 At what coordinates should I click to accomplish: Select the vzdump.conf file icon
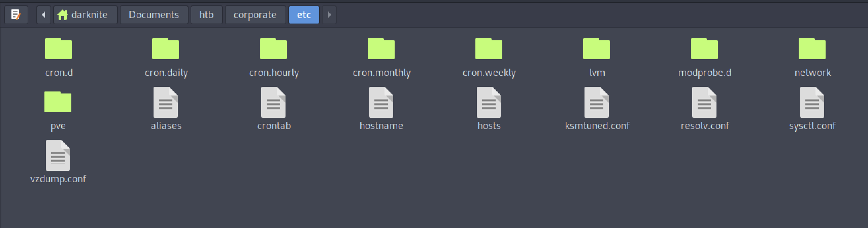[58, 156]
